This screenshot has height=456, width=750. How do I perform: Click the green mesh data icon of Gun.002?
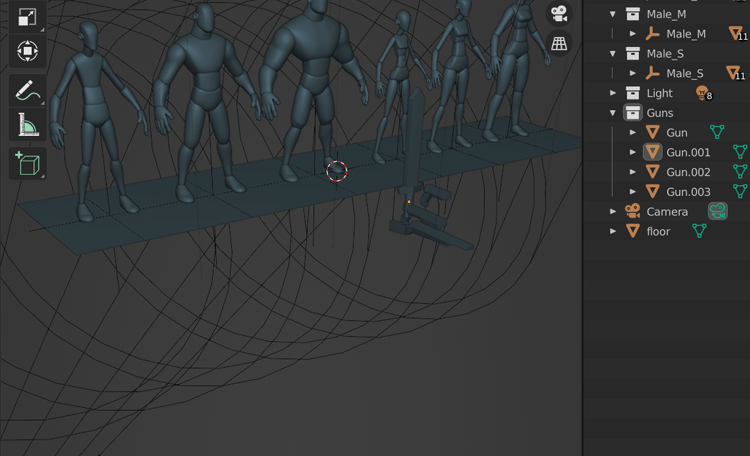740,171
